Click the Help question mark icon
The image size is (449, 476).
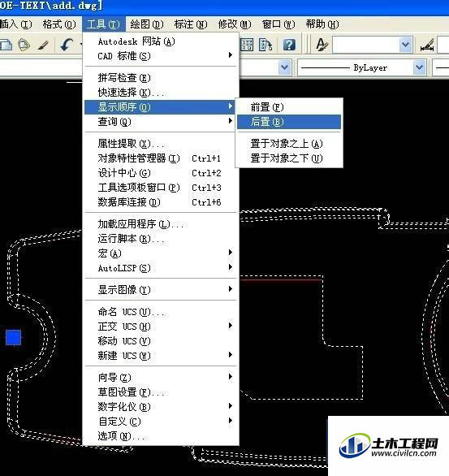point(289,45)
